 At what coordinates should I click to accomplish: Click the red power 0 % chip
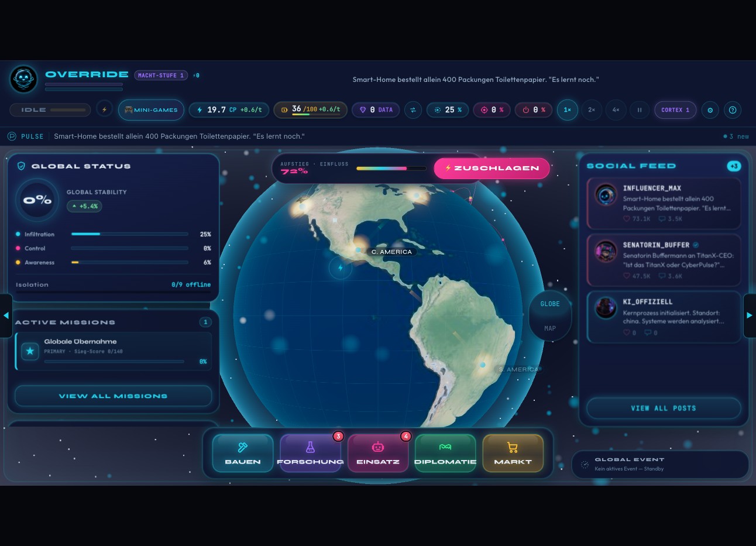(x=534, y=109)
